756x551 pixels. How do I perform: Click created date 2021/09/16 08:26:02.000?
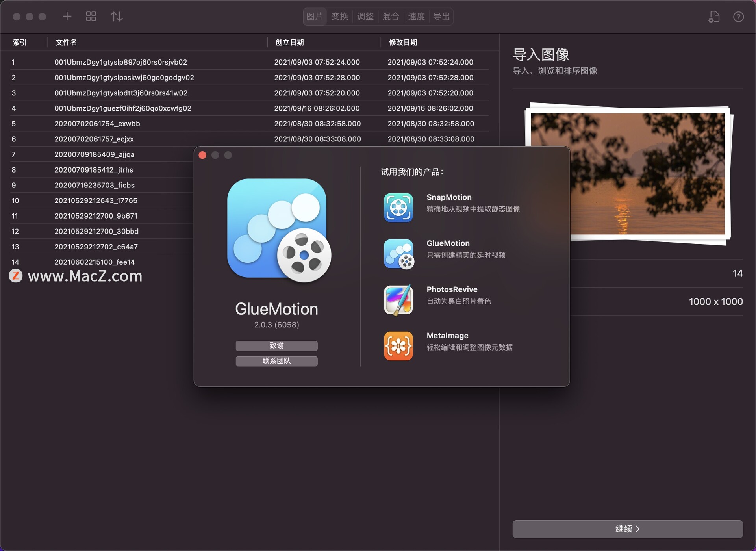click(x=317, y=108)
